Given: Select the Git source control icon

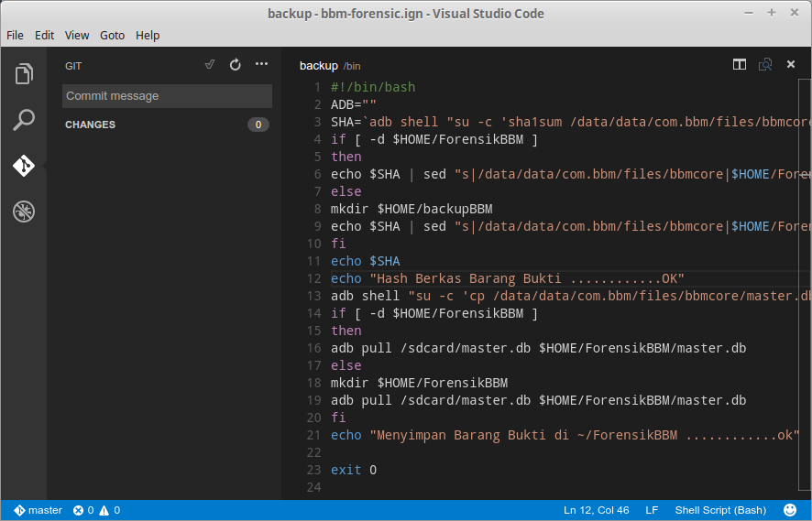Looking at the screenshot, I should 24,166.
